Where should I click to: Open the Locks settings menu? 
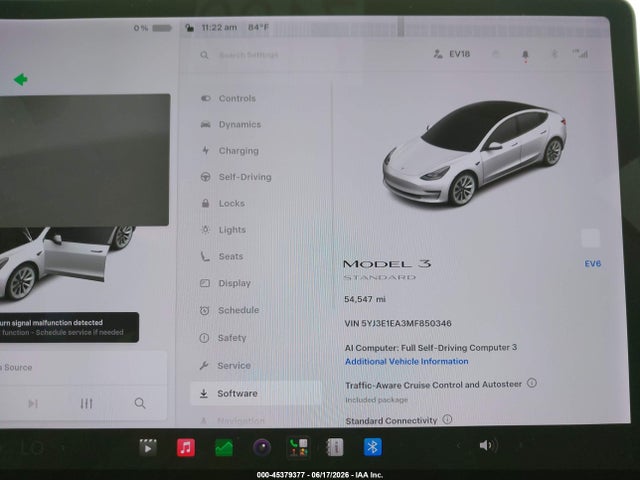[223, 203]
